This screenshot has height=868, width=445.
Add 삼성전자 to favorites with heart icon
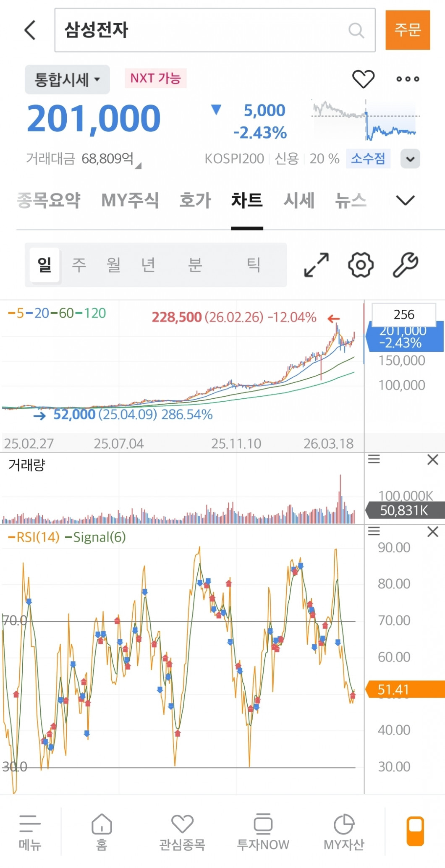(363, 79)
